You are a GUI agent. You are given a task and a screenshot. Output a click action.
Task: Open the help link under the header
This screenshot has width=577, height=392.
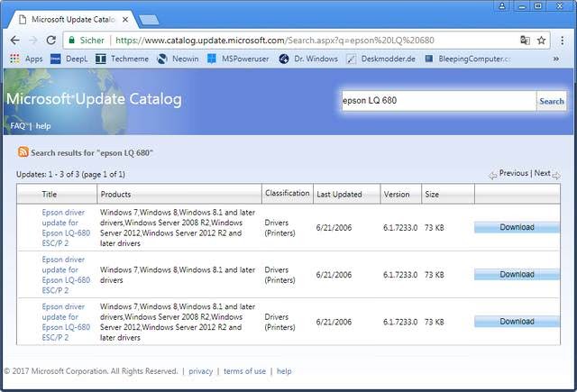click(43, 126)
